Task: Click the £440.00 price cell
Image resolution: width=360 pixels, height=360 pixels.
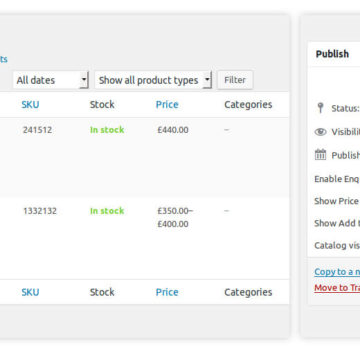Action: [x=173, y=130]
